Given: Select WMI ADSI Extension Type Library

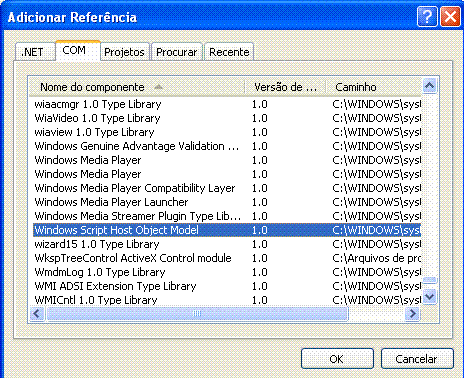Looking at the screenshot, I should click(x=227, y=286).
